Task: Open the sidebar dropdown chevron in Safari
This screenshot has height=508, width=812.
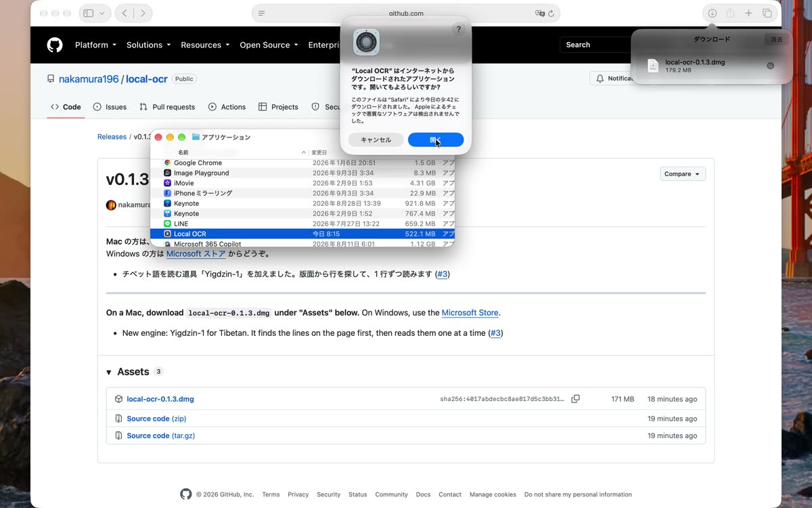Action: tap(102, 13)
